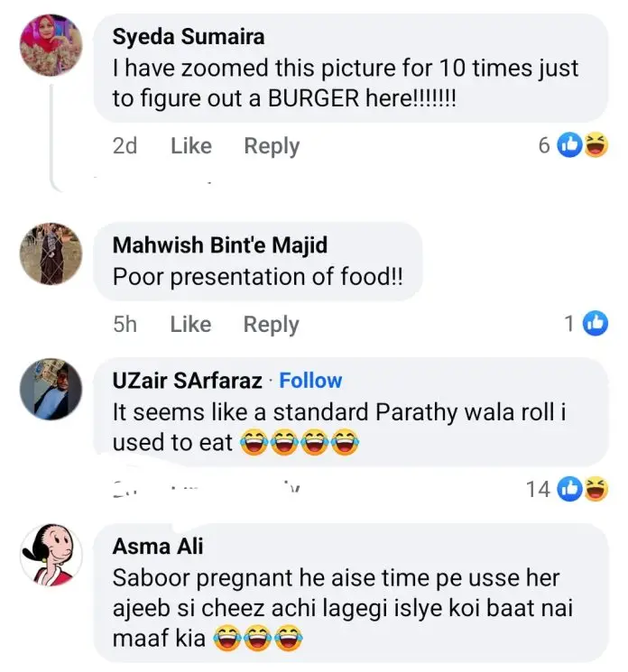Image resolution: width=628 pixels, height=672 pixels.
Task: Reply to Syeda Sumaira's comment
Action: coord(272,146)
